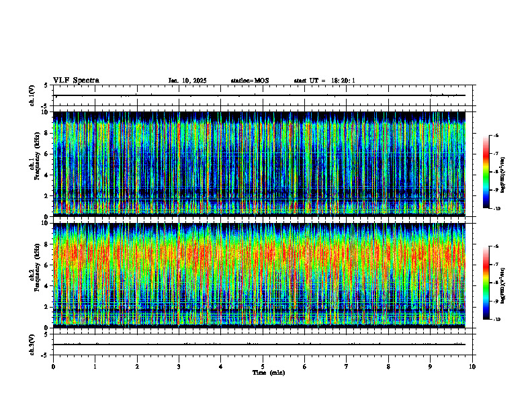Click the ch.1 spectrogram color scale bar
The height and width of the screenshot is (411, 532).
pos(486,172)
